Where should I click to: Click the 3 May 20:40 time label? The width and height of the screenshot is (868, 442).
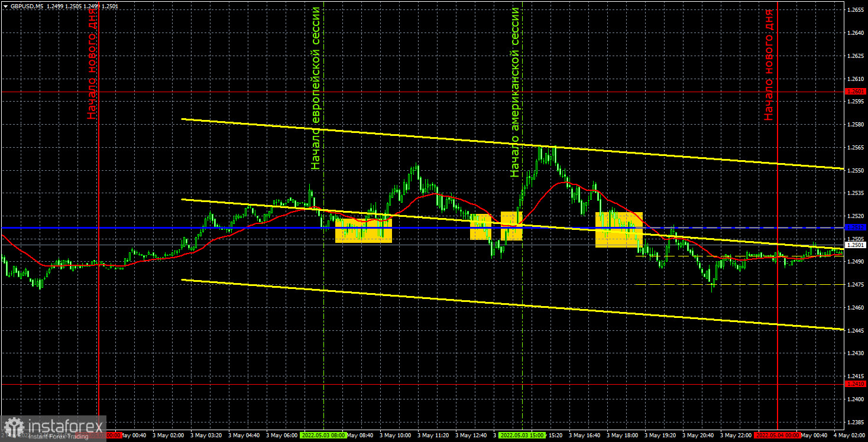[x=698, y=435]
